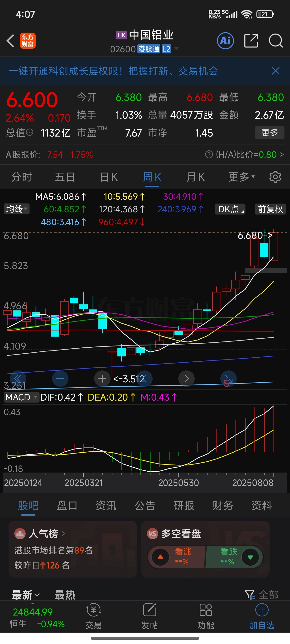The image size is (290, 644).
Task: Open the 科创成长层权限 banner link
Action: [113, 71]
